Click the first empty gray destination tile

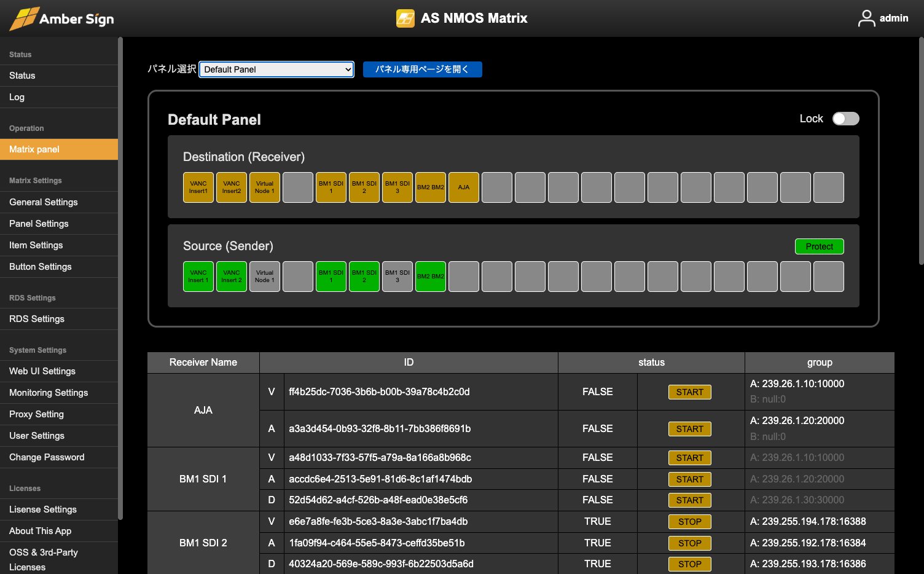click(x=298, y=187)
